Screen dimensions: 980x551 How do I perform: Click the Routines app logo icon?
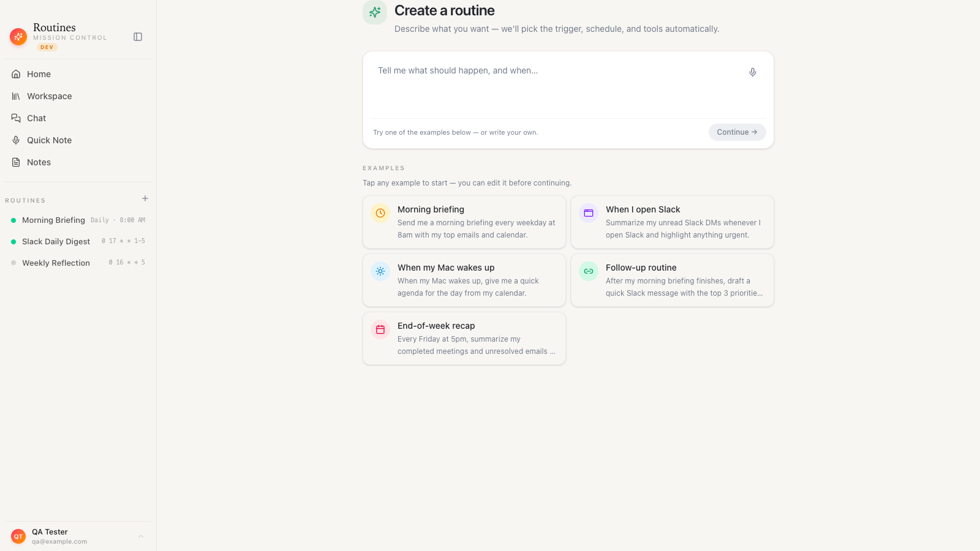18,37
